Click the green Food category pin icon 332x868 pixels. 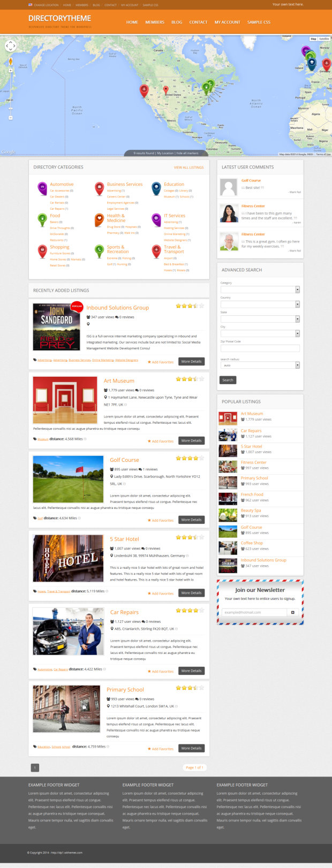tap(42, 219)
